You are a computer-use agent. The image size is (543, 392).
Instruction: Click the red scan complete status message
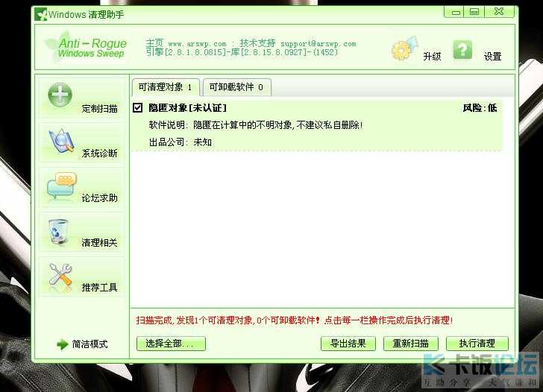[294, 320]
